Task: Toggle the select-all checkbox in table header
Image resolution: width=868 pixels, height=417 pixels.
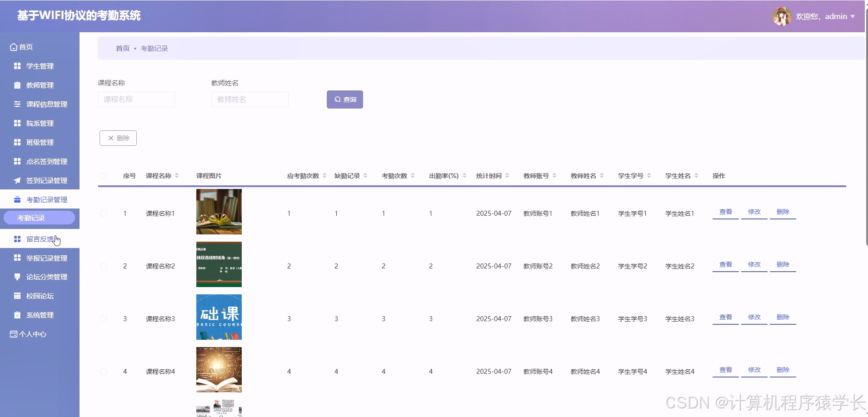Action: click(103, 176)
